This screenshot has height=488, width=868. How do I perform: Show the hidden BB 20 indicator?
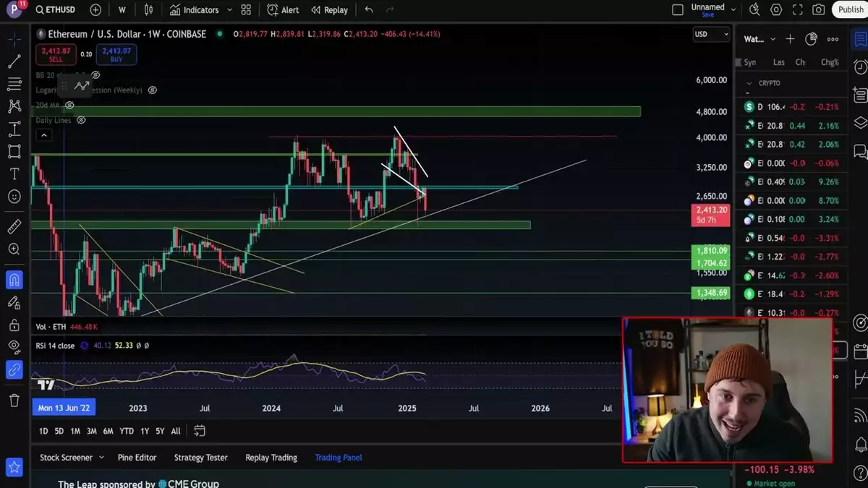(x=95, y=75)
